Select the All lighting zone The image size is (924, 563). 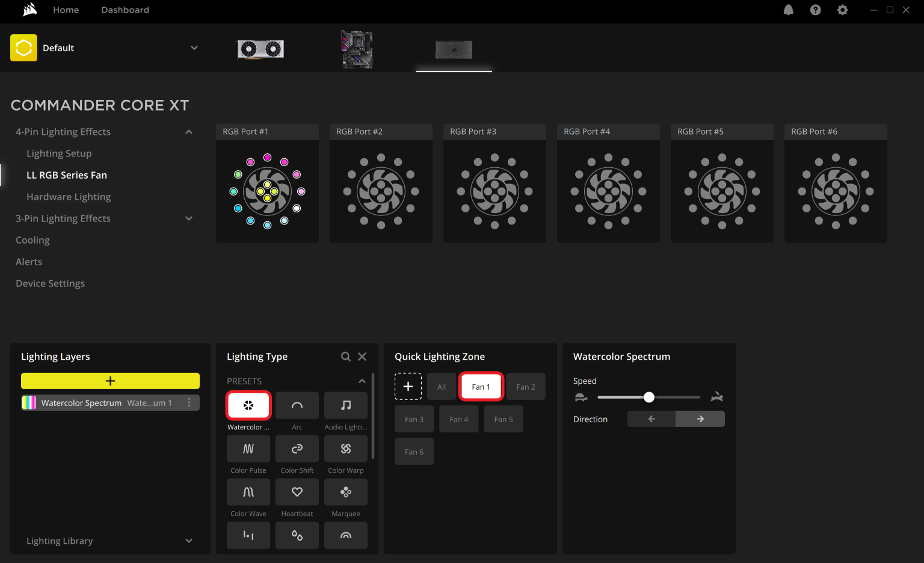[442, 387]
